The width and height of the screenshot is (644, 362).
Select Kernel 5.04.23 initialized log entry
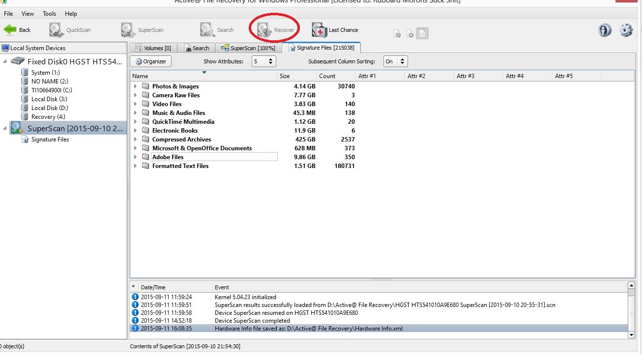click(379, 297)
